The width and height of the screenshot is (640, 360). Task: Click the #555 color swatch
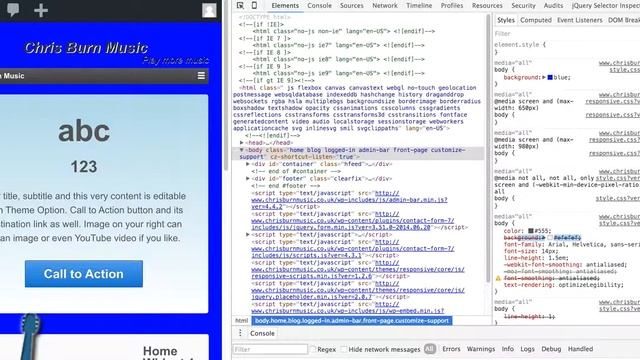[x=531, y=231]
